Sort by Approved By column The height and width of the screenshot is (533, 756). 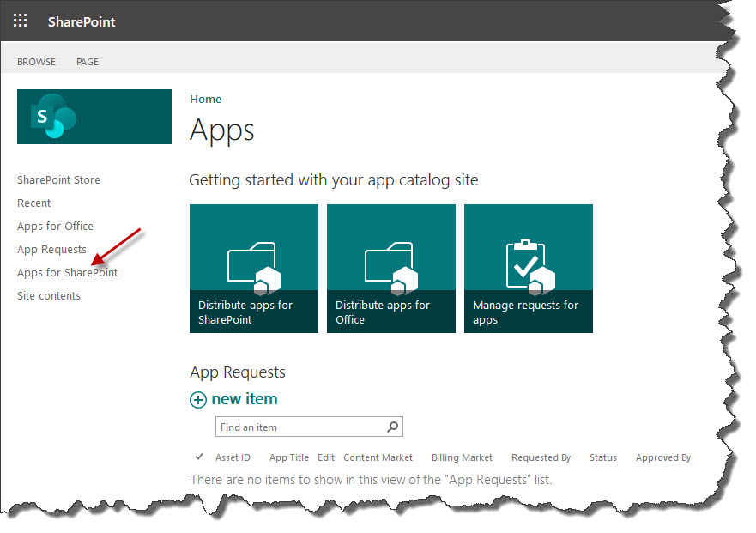663,457
